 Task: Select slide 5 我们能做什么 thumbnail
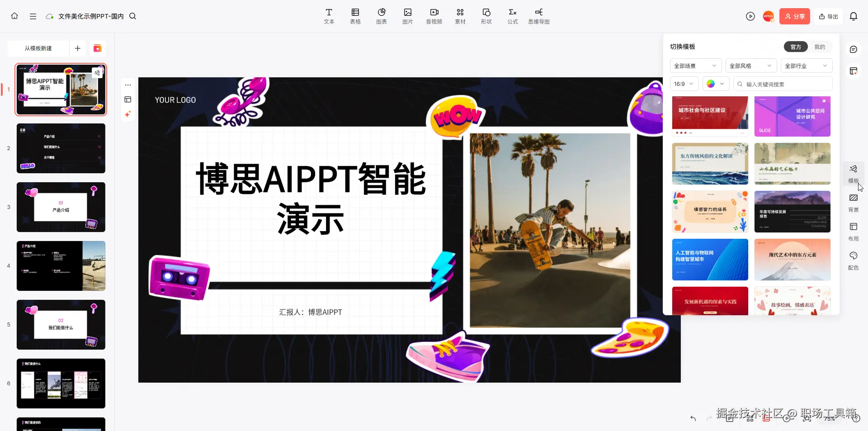pyautogui.click(x=61, y=325)
